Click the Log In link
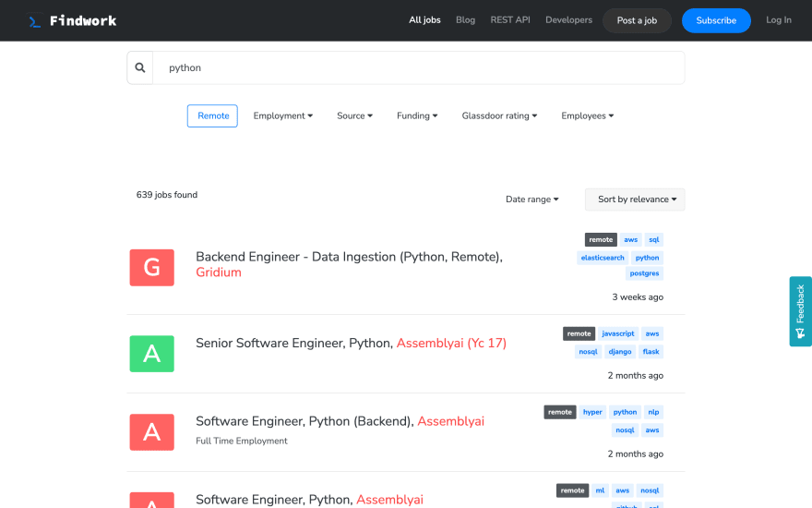This screenshot has height=508, width=812. point(779,19)
